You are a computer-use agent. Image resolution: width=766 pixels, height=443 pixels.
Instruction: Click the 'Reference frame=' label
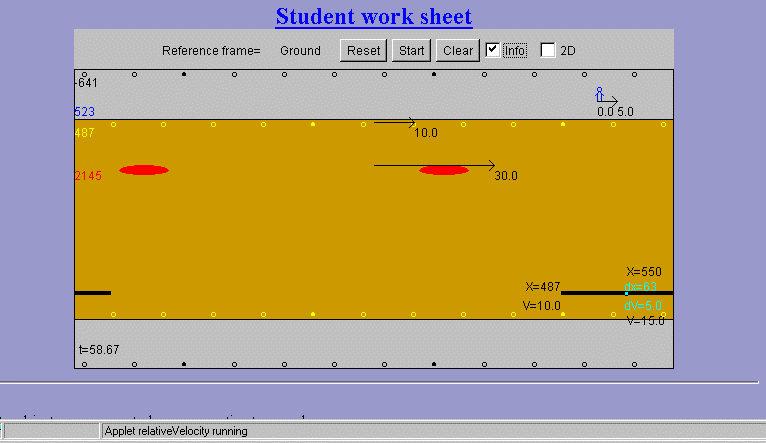pos(211,51)
